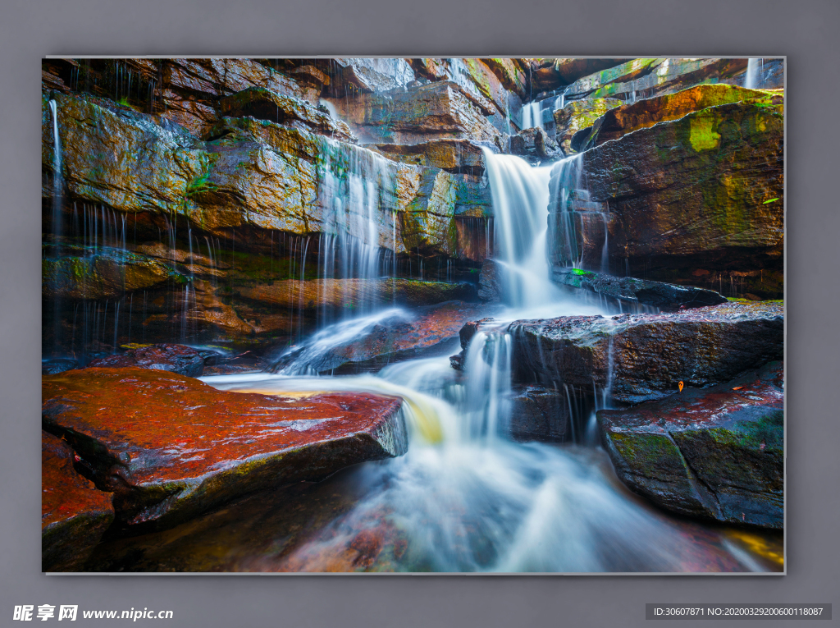
Task: Open the www.nipic.cn link
Action: click(127, 613)
